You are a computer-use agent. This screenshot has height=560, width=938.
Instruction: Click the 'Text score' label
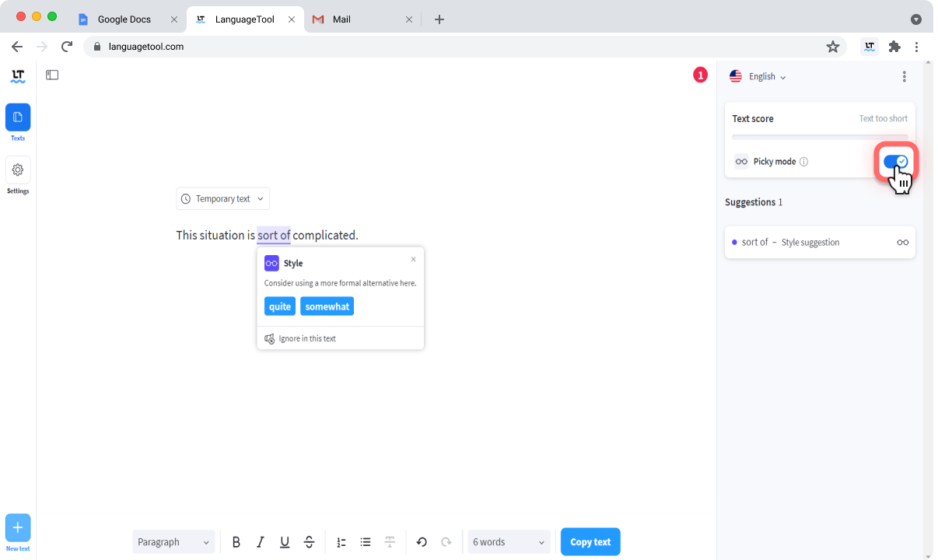[x=753, y=119]
